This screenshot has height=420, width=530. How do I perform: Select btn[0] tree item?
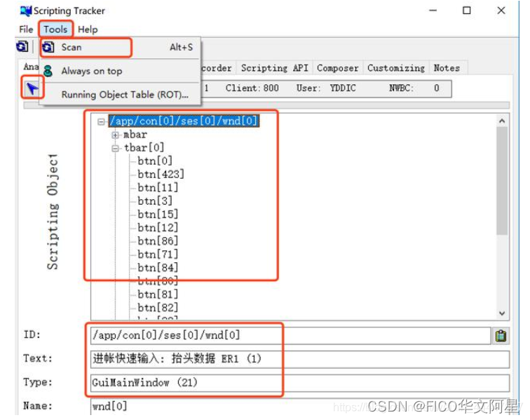(155, 161)
